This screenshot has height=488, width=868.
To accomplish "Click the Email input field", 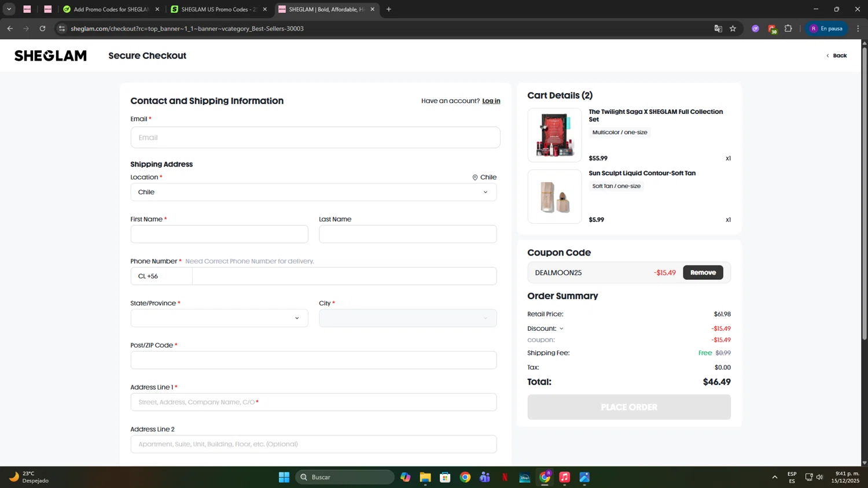I will (315, 138).
